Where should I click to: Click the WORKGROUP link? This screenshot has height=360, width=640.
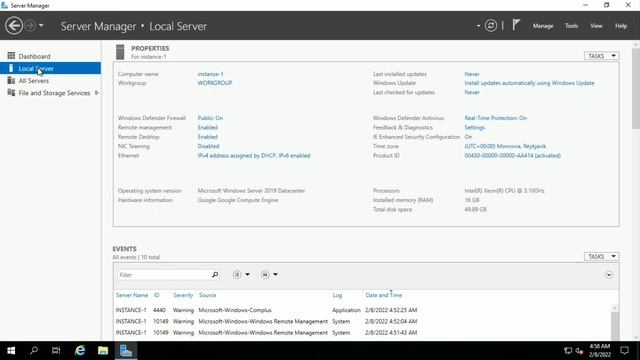tap(215, 83)
